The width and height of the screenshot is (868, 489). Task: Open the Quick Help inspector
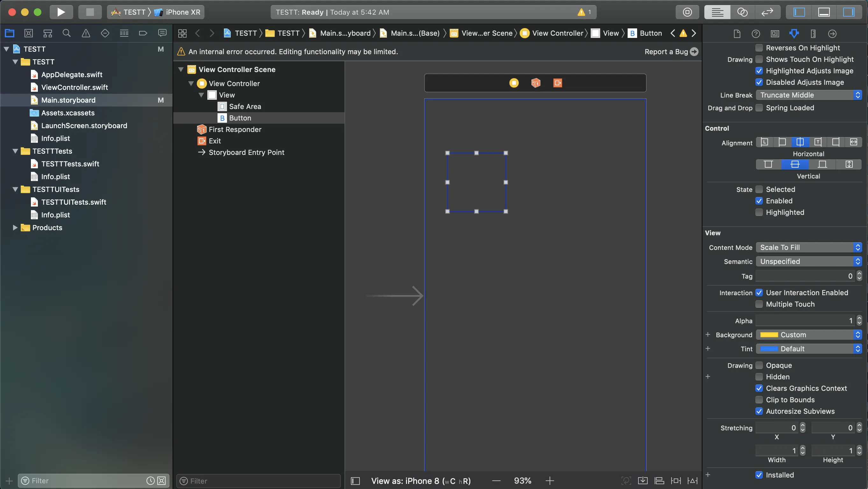coord(756,33)
